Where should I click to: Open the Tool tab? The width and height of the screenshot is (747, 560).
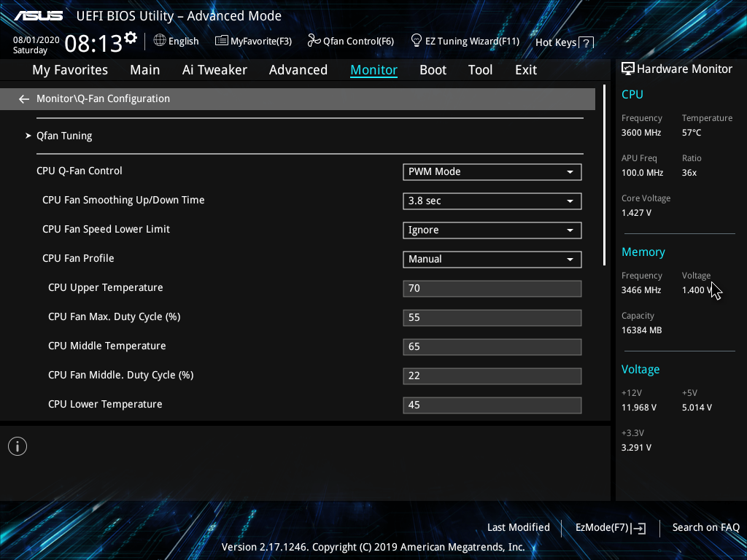[480, 70]
